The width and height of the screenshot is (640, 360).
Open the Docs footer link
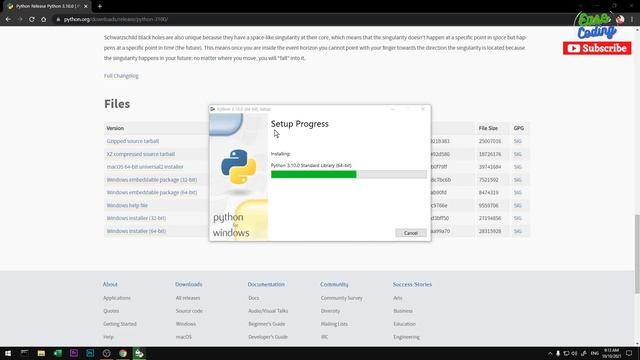[x=253, y=298]
